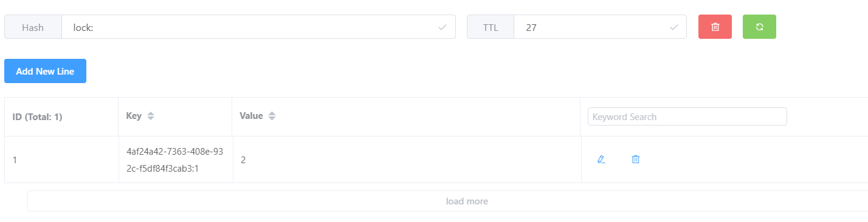Sort Value column descending via down caret
This screenshot has width=868, height=222.
coord(272,118)
